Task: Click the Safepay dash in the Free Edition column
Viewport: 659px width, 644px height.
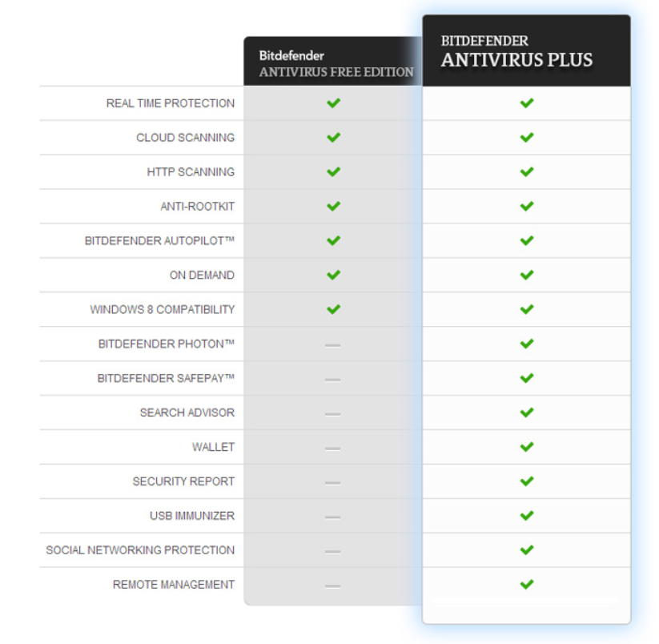Action: (332, 380)
